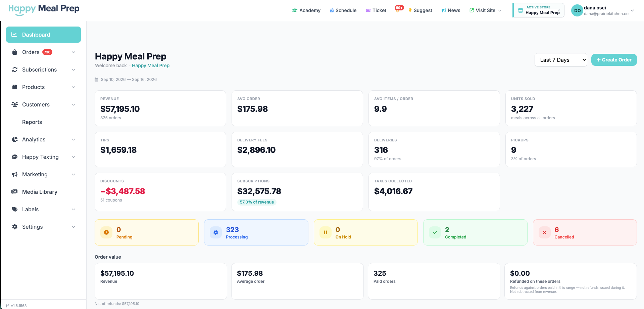This screenshot has width=644, height=309.
Task: Click the Happy Texting SMS bubble icon
Action: click(15, 157)
